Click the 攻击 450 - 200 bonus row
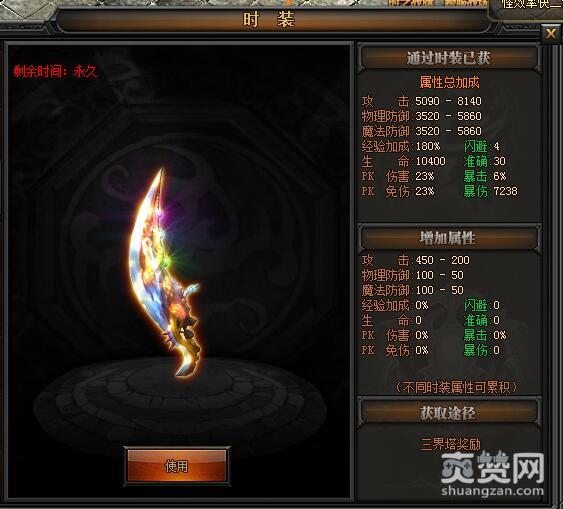The image size is (563, 509). pyautogui.click(x=415, y=260)
